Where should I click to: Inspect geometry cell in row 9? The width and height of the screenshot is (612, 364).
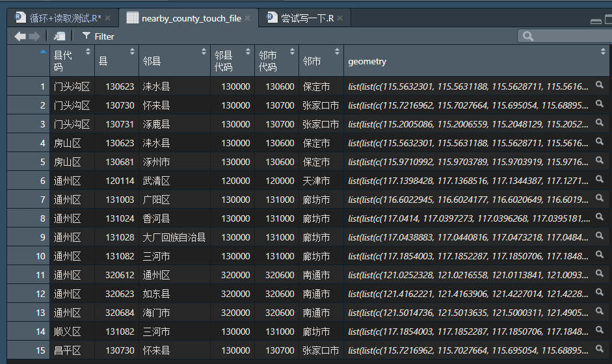click(600, 236)
